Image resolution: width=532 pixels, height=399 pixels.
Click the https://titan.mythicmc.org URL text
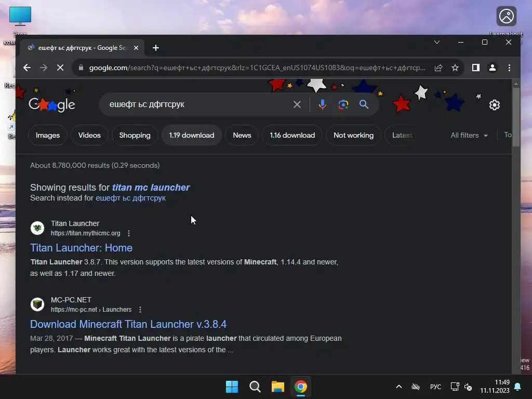click(86, 233)
